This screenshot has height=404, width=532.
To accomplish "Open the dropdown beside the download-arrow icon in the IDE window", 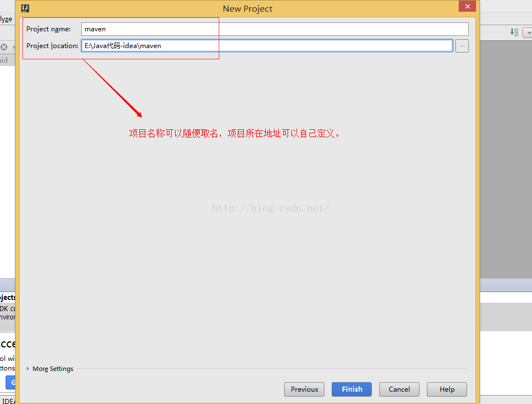I will [x=528, y=33].
